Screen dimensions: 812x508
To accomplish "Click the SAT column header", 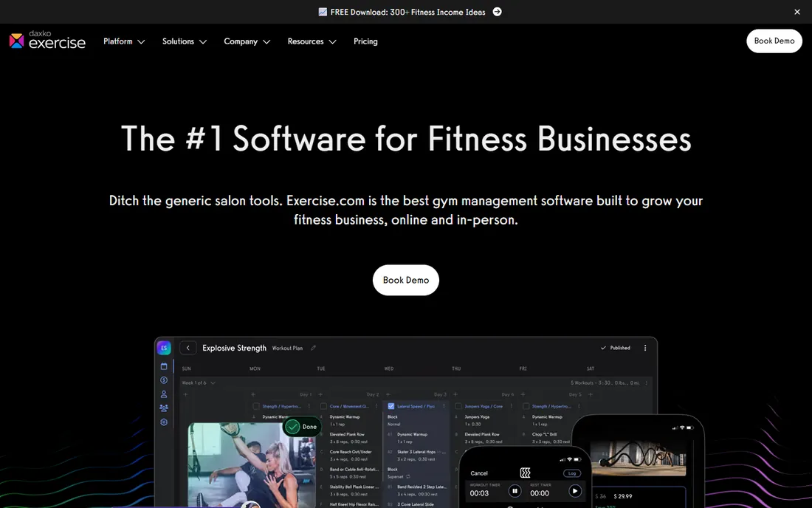I will (x=591, y=368).
